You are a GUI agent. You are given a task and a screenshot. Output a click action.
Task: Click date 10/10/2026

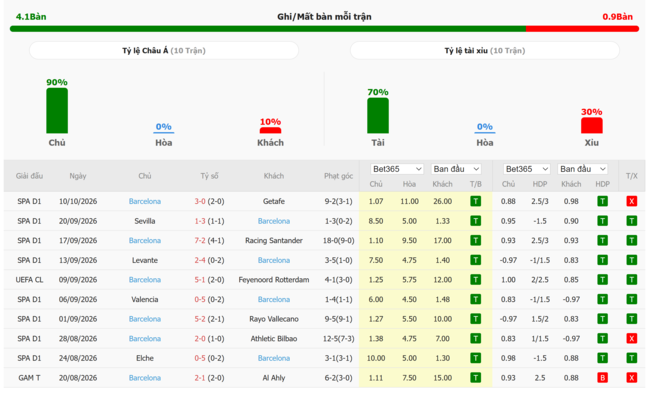[78, 201]
